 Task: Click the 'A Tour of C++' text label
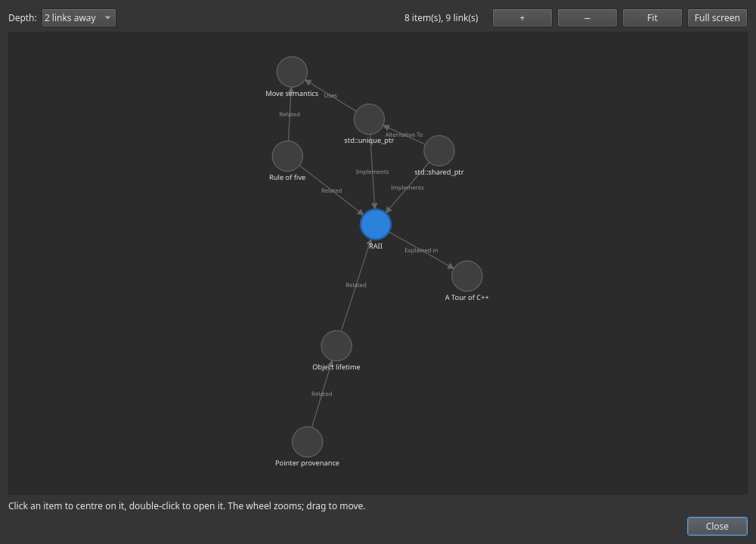tap(466, 297)
